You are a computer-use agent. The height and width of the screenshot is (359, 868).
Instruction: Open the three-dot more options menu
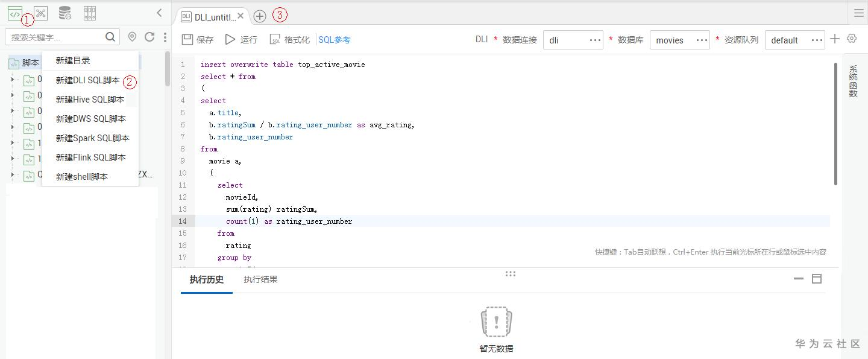[x=165, y=37]
